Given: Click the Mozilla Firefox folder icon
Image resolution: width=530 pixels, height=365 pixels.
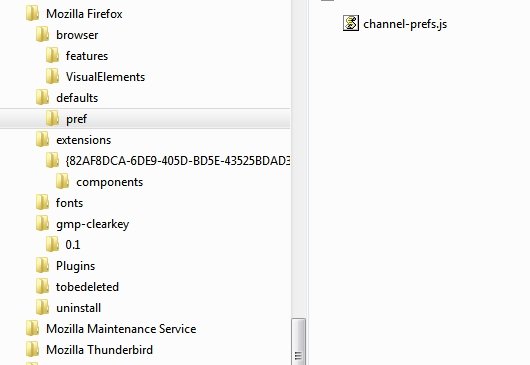Looking at the screenshot, I should [33, 14].
